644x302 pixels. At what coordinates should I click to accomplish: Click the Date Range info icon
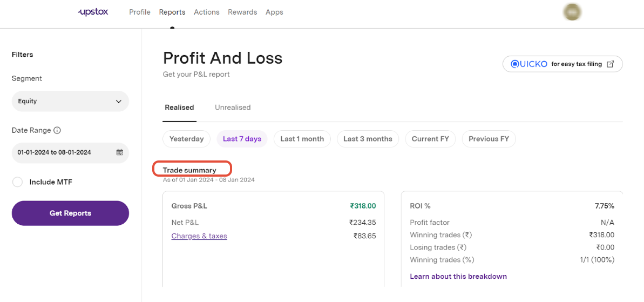point(58,130)
